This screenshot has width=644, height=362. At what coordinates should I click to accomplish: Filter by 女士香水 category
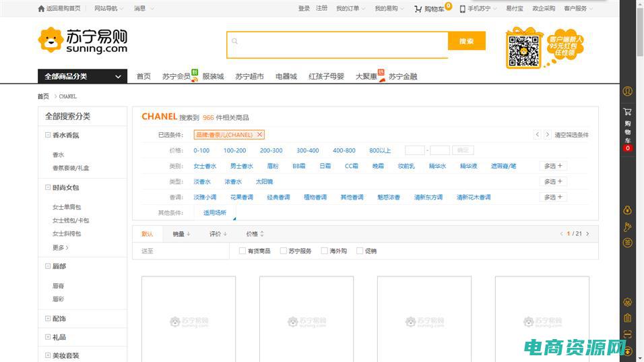[205, 166]
